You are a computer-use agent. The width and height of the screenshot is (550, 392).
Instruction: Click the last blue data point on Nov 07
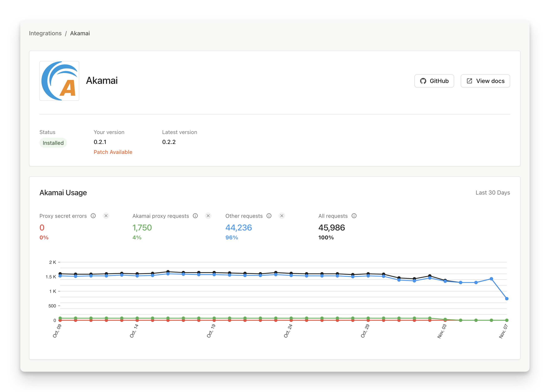(507, 299)
